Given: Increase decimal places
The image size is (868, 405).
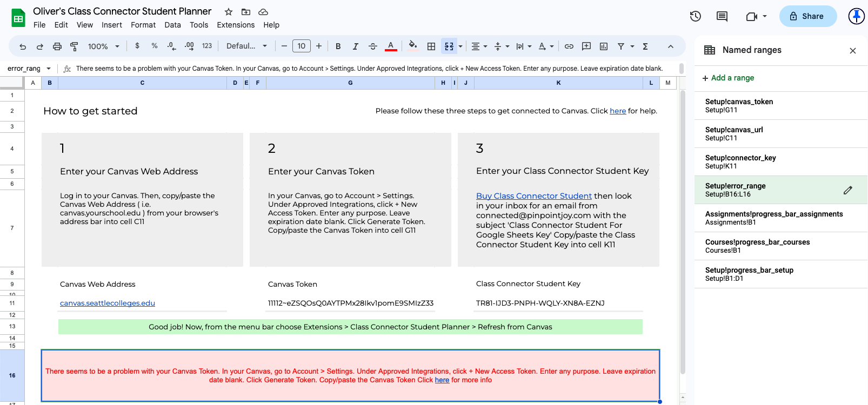Looking at the screenshot, I should (189, 46).
